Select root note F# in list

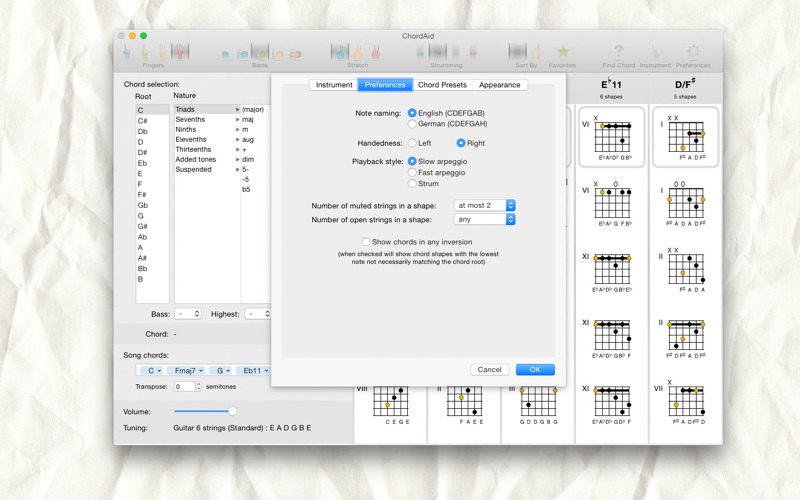click(x=152, y=194)
